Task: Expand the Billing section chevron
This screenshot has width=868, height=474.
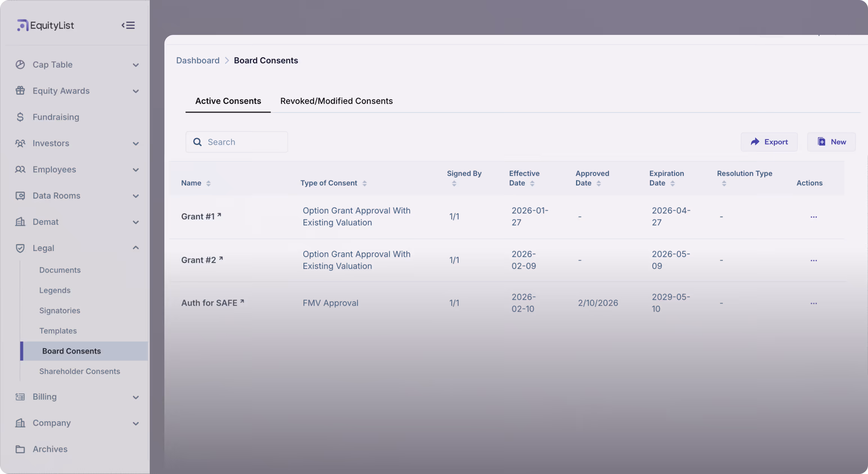Action: pyautogui.click(x=136, y=397)
